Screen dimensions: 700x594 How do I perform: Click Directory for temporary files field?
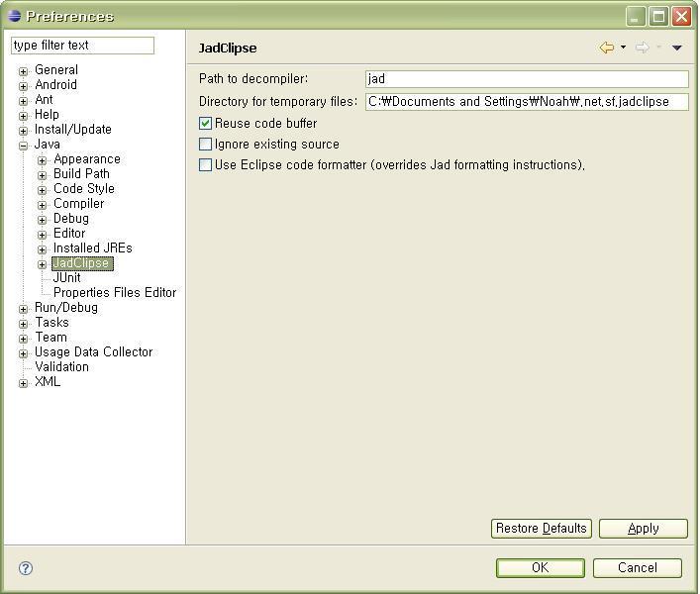(x=527, y=102)
